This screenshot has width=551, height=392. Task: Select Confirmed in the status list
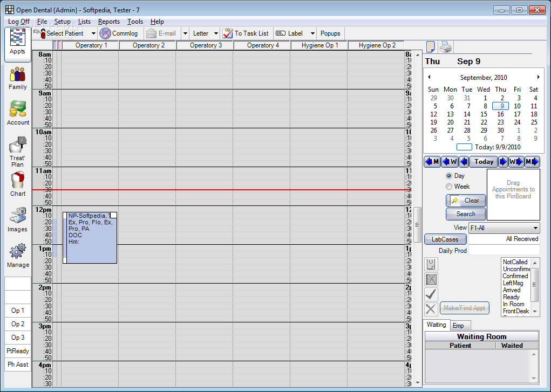[515, 276]
